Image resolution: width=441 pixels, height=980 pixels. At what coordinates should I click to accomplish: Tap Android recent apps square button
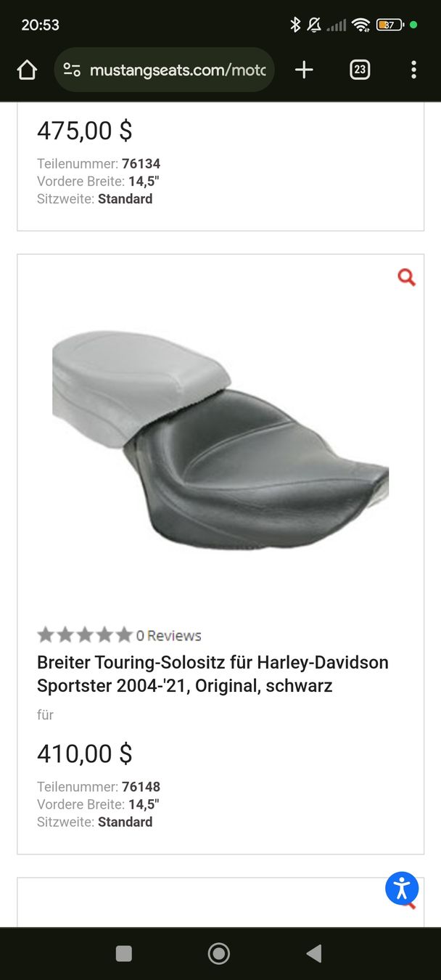pos(124,953)
